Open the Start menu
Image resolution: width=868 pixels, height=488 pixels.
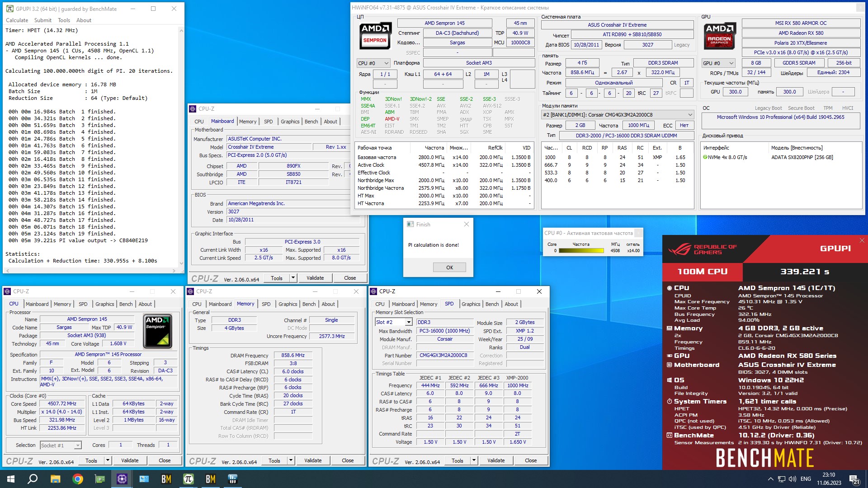(11, 479)
